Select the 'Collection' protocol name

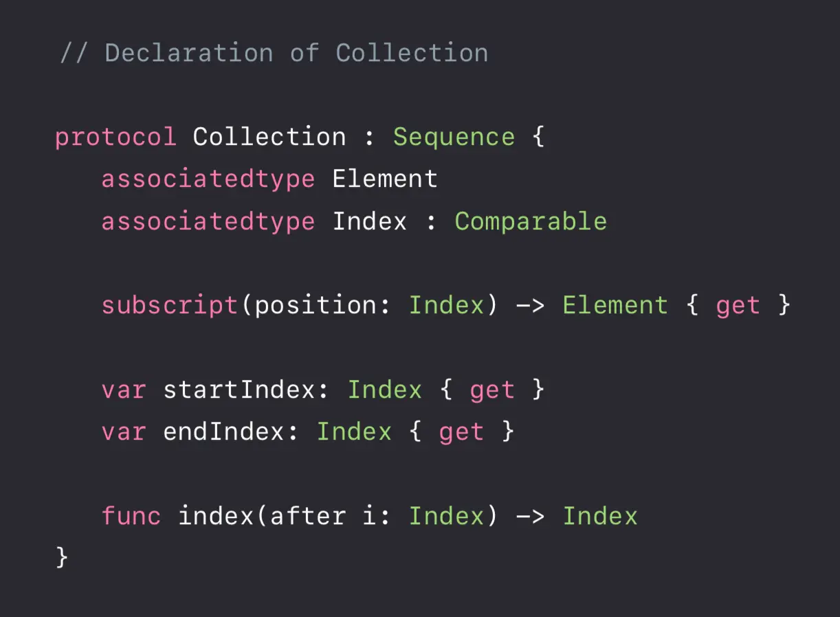coord(269,137)
